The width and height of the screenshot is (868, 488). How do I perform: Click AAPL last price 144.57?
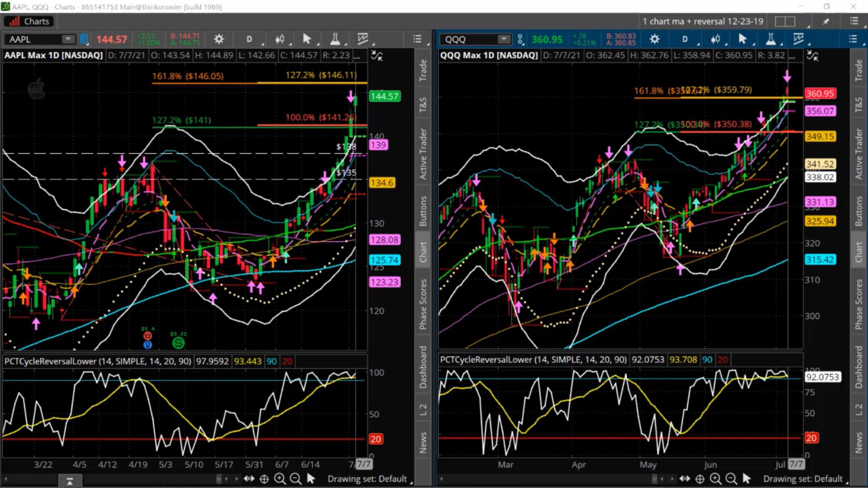point(111,39)
